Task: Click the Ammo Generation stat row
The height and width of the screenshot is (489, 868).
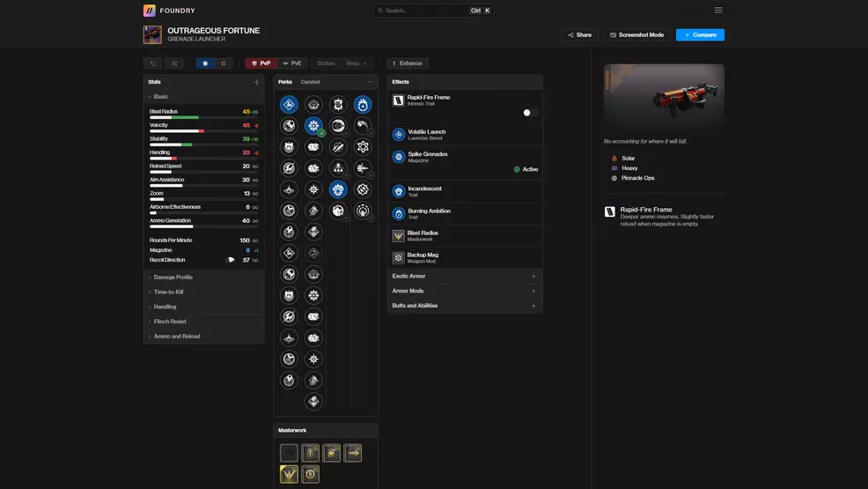Action: click(203, 223)
